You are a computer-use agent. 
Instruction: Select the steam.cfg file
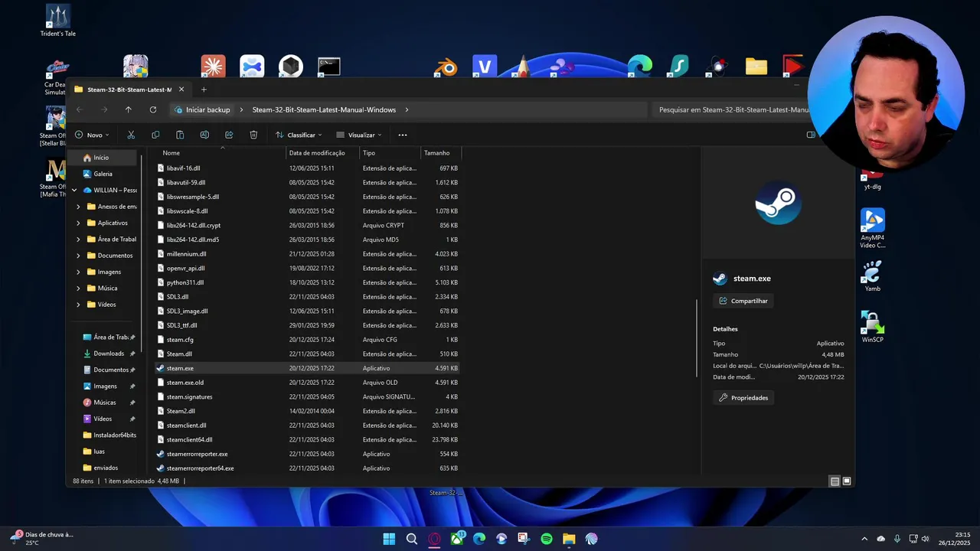pos(307,340)
